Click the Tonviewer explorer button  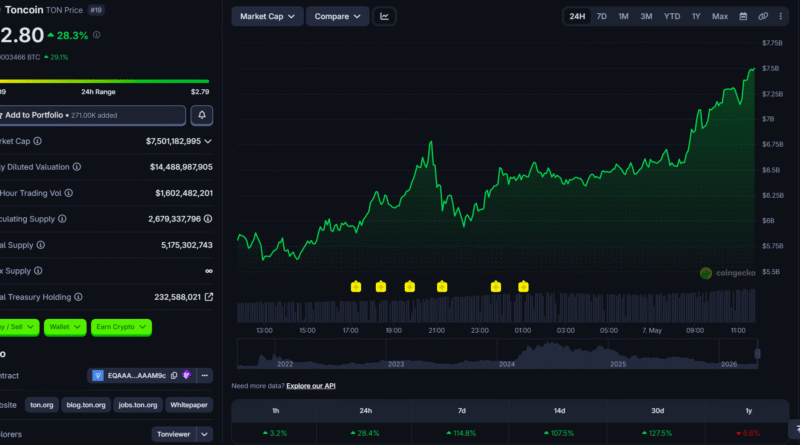click(173, 434)
